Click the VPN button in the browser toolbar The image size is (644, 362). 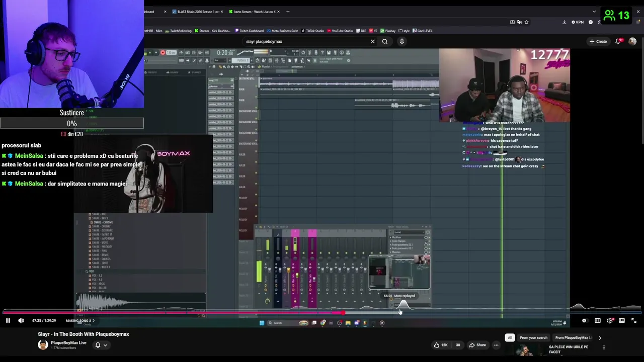click(x=578, y=22)
